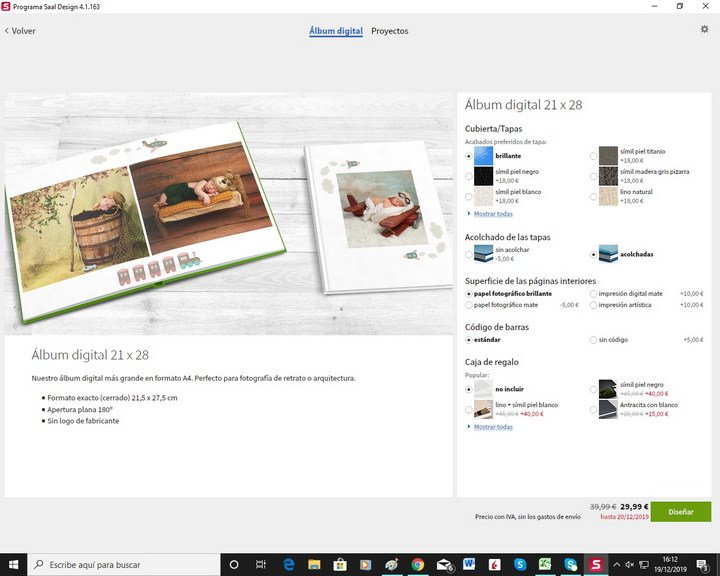Expand Mostrar todas under Caja de regalo
720x576 pixels.
pyautogui.click(x=493, y=427)
